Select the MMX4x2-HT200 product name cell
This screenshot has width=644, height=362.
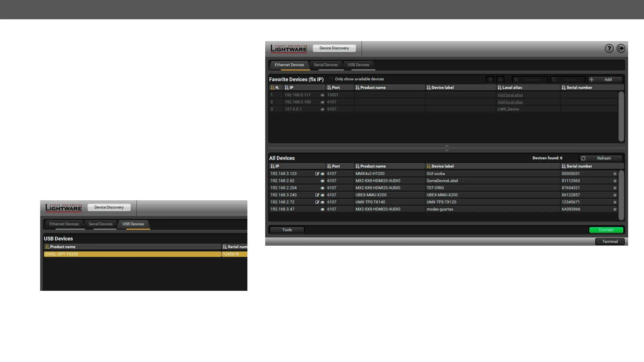pos(390,174)
